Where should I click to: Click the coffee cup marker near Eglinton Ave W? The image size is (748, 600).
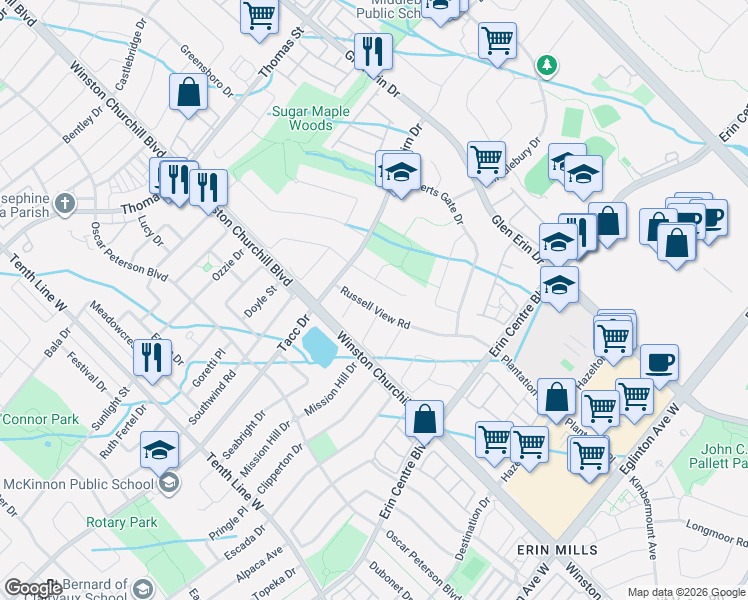click(659, 366)
